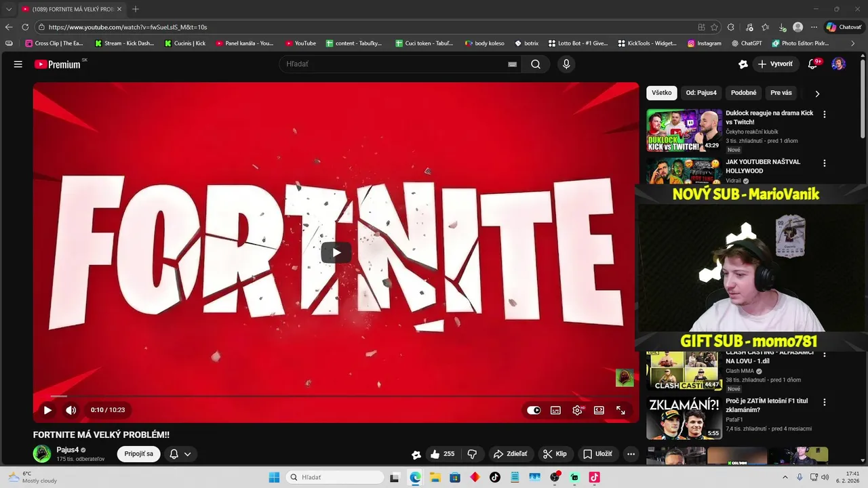Close the FORTNITE MÁ VELKÝ PROBLÉM tab
868x488 pixels.
click(119, 9)
